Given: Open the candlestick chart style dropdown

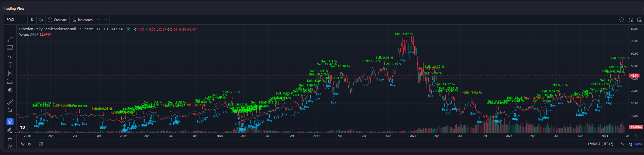Looking at the screenshot, I should click(41, 20).
